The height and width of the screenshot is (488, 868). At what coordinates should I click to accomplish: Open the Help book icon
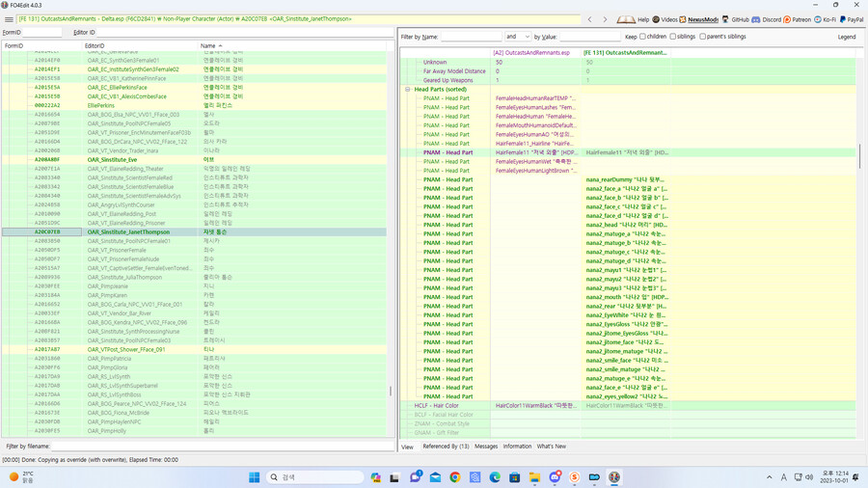pos(626,19)
